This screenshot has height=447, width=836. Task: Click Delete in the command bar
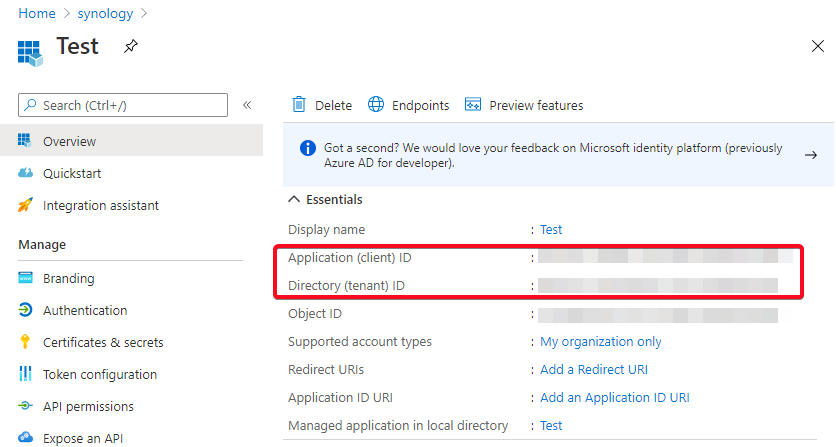click(x=322, y=105)
